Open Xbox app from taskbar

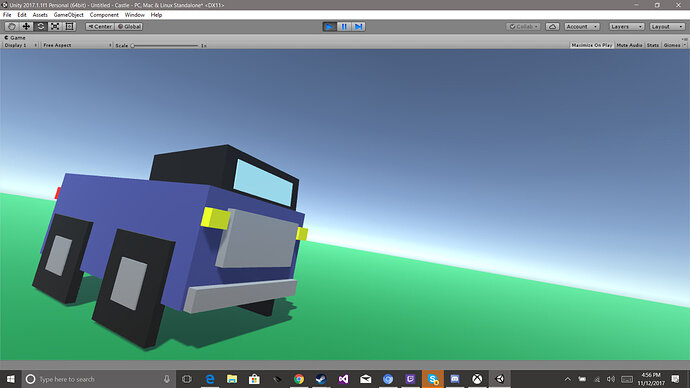click(x=477, y=379)
